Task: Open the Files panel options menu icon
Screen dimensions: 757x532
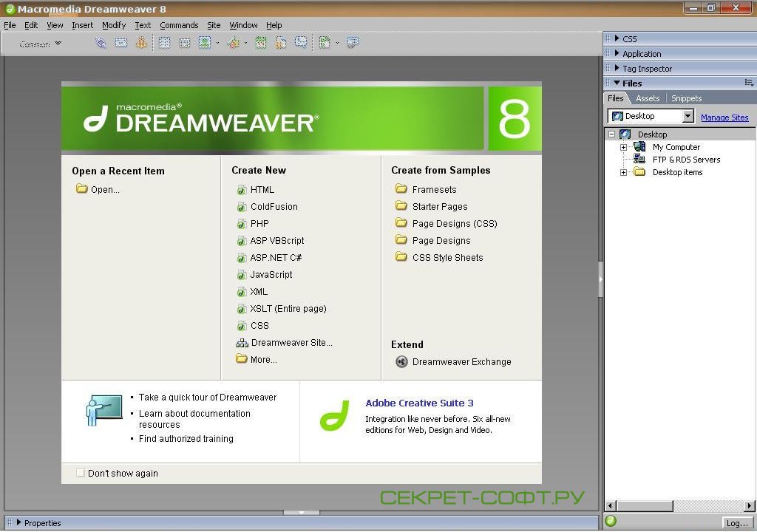Action: pos(749,83)
